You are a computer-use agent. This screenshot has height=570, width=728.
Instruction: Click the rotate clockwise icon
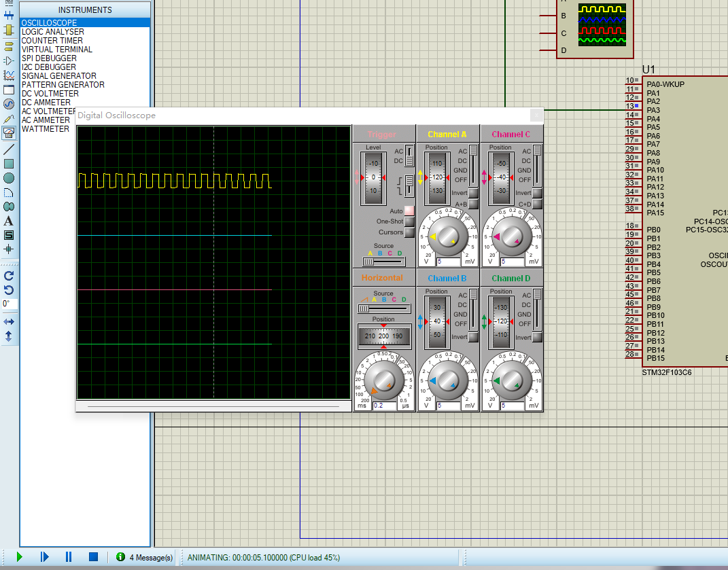(x=9, y=276)
